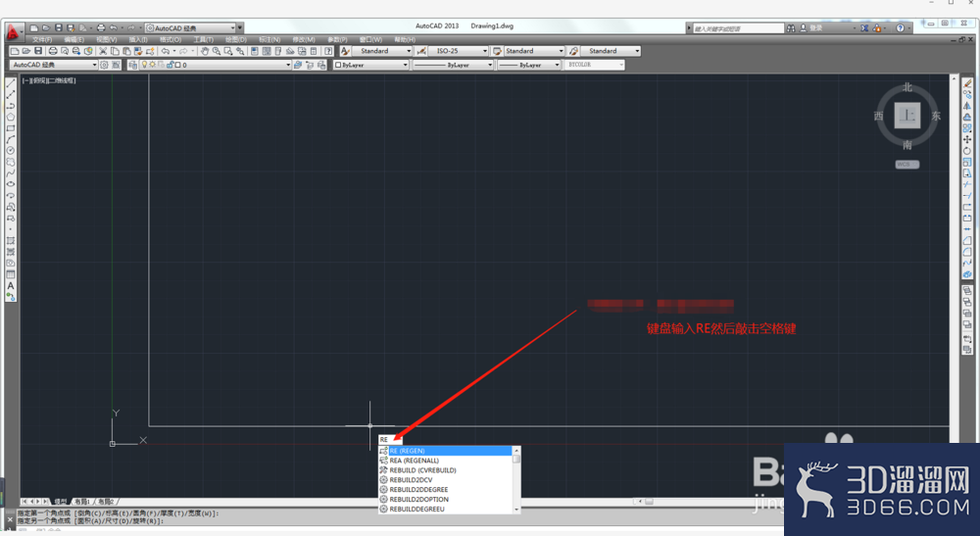Image resolution: width=980 pixels, height=536 pixels.
Task: Open the 修改(M) menu
Action: pyautogui.click(x=304, y=39)
